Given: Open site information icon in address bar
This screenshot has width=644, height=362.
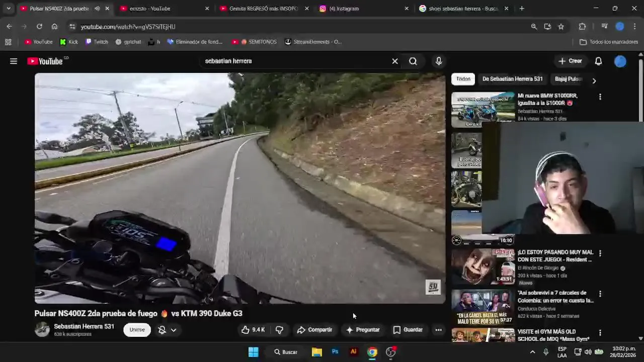Looking at the screenshot, I should 72,27.
